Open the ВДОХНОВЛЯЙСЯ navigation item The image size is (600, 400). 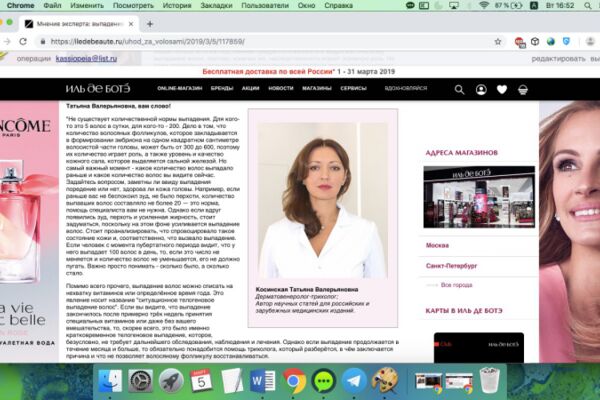click(406, 88)
